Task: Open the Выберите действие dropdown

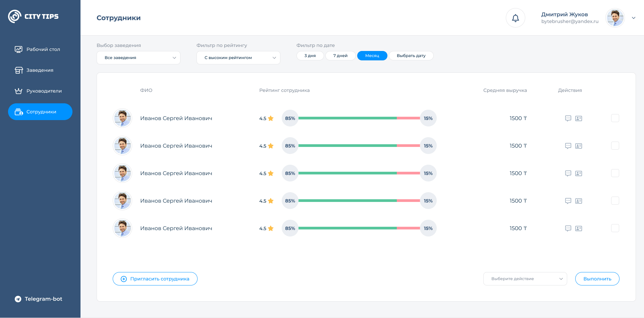Action: coord(525,279)
